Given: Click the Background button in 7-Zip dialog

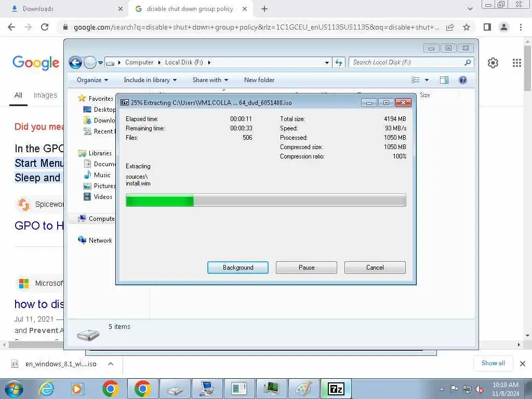Looking at the screenshot, I should click(x=237, y=268).
